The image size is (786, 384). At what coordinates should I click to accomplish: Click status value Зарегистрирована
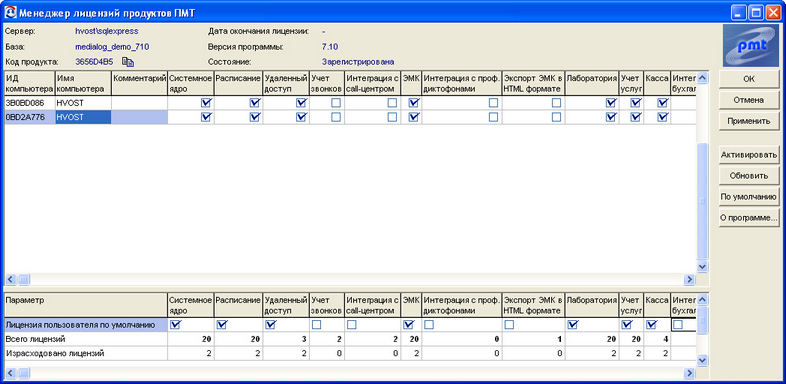click(357, 62)
